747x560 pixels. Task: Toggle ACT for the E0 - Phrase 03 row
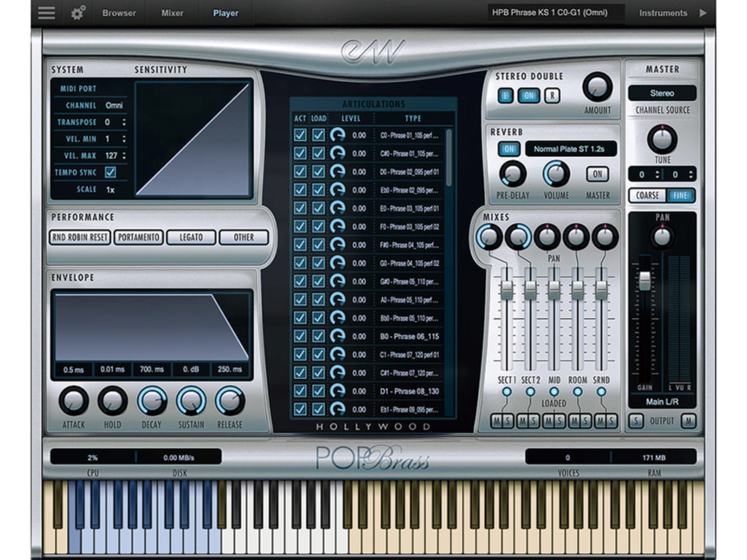(300, 208)
